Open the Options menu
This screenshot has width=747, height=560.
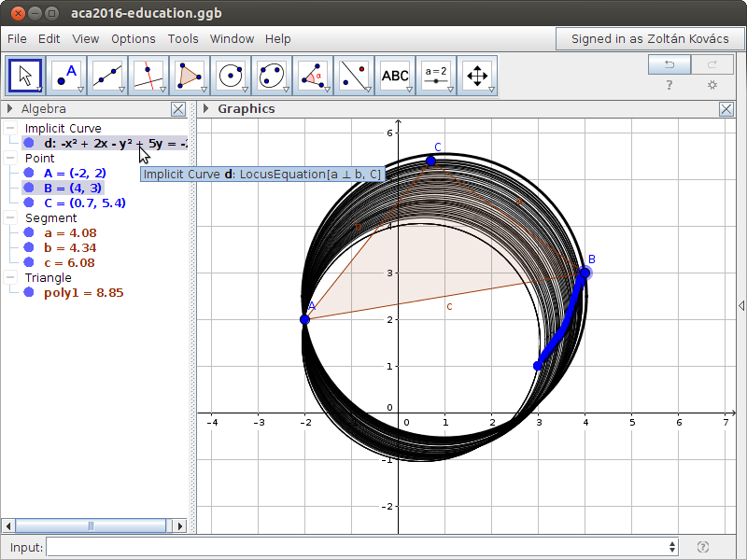pyautogui.click(x=133, y=39)
